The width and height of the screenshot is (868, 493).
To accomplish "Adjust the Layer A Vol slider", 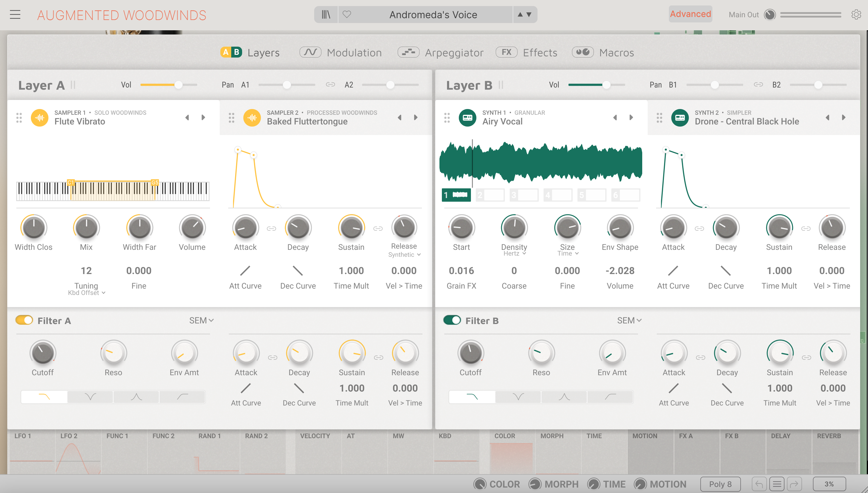I will pyautogui.click(x=178, y=85).
